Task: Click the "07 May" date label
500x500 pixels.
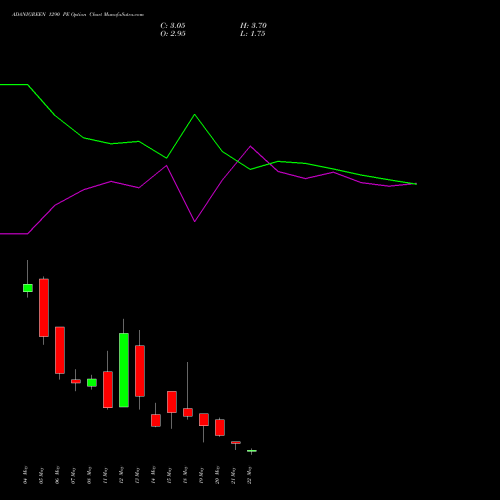Action: [x=74, y=475]
